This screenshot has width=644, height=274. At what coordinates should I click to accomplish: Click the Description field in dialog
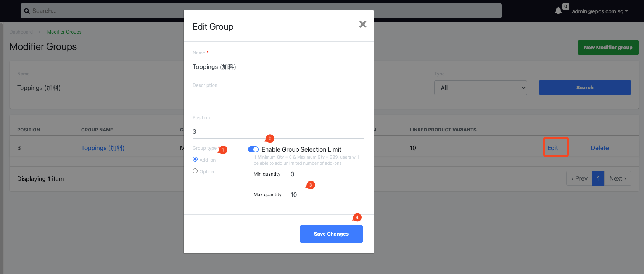coord(279,99)
